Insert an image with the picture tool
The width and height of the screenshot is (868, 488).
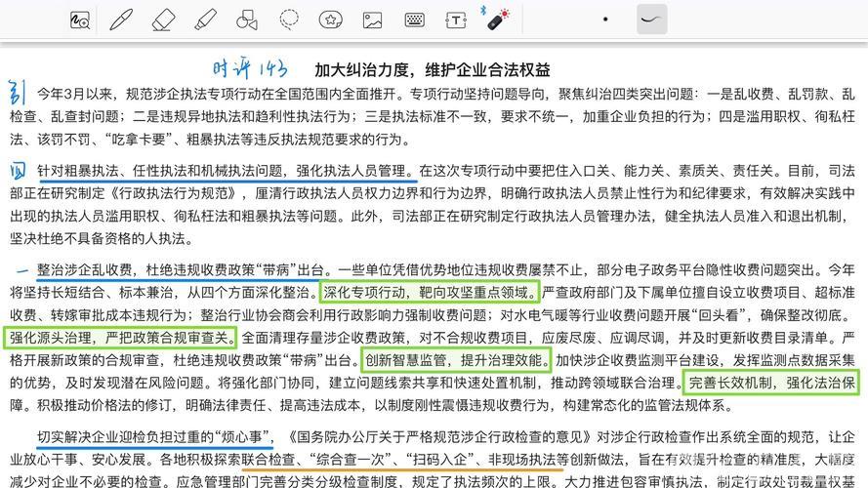pyautogui.click(x=373, y=20)
